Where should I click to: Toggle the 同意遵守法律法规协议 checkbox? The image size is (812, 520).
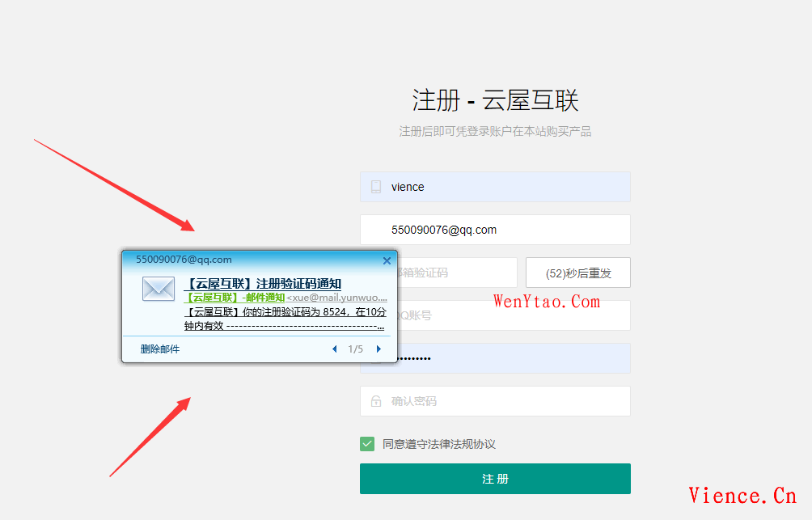(x=367, y=444)
